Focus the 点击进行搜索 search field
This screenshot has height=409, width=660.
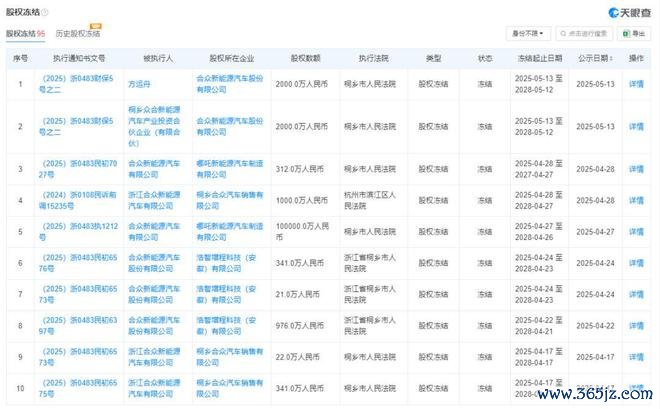[x=585, y=33]
